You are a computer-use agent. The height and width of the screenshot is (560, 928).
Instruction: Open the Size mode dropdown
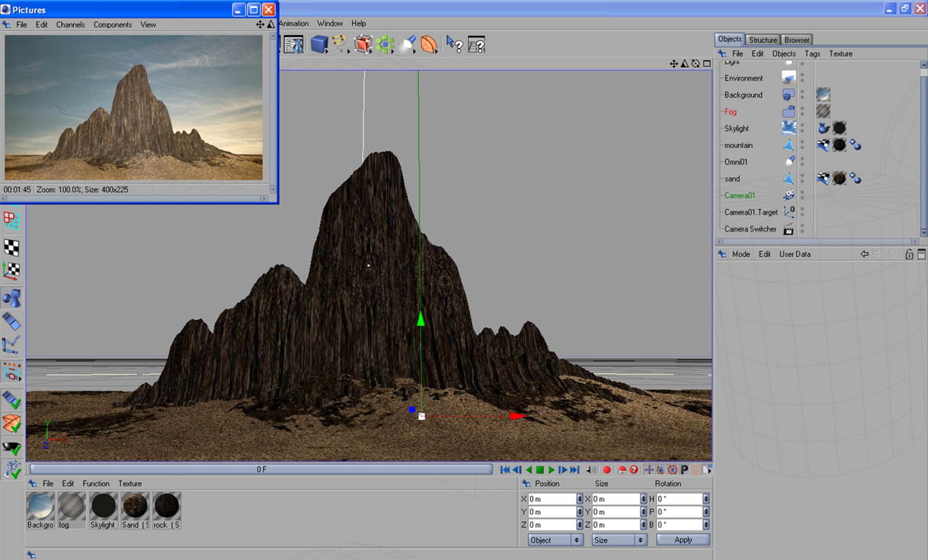[620, 540]
